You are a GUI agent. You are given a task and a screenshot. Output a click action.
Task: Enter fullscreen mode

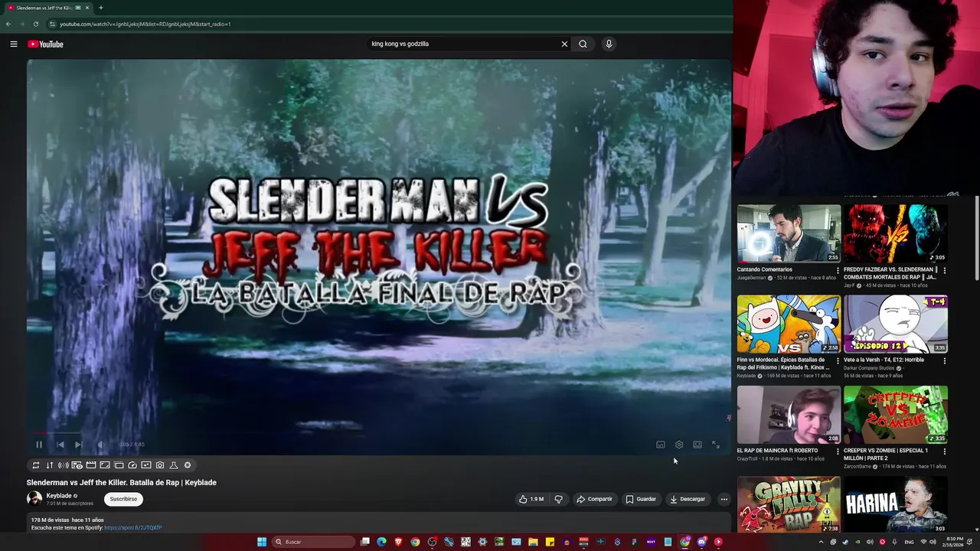pos(716,444)
